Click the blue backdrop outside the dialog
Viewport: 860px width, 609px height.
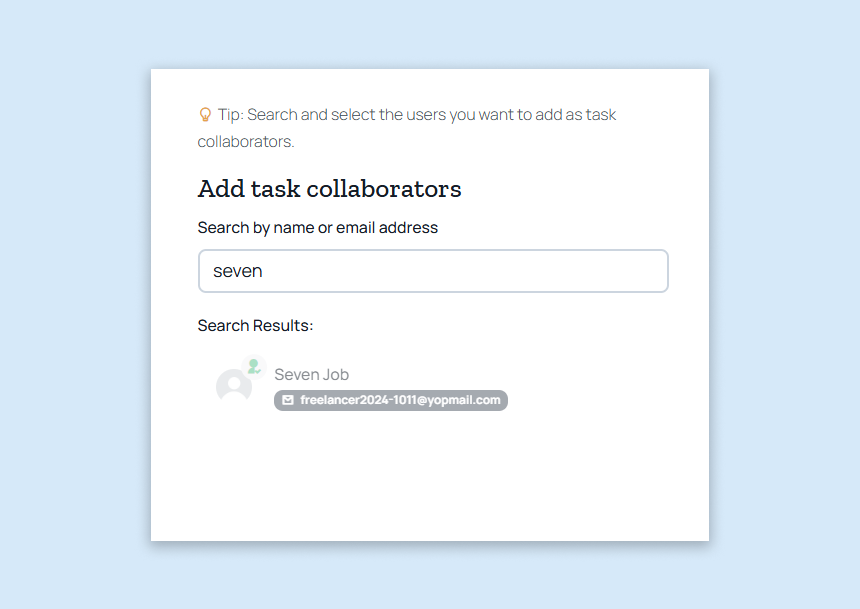point(780,300)
